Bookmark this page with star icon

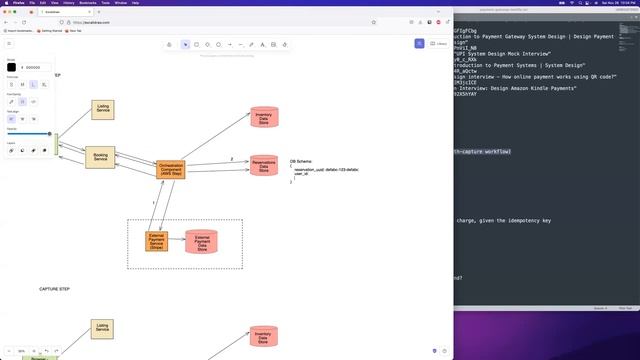coord(373,22)
